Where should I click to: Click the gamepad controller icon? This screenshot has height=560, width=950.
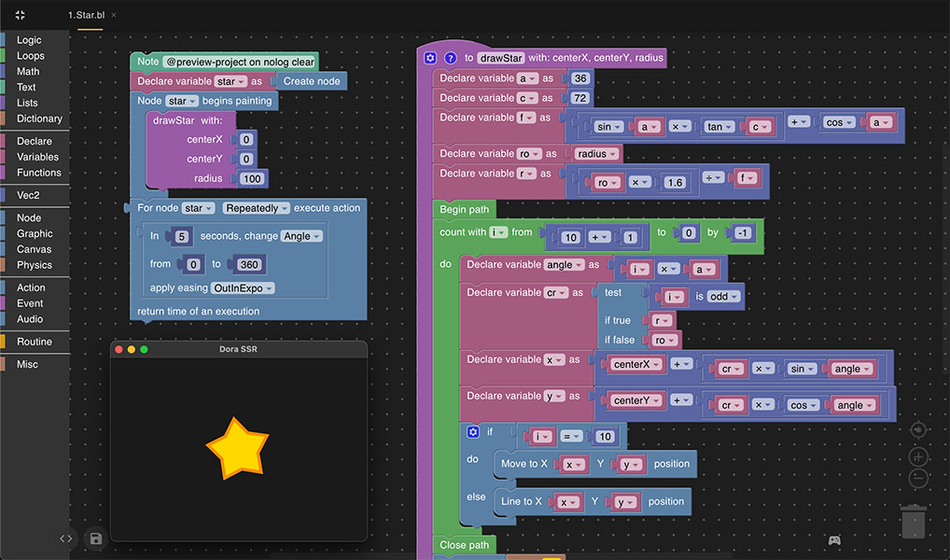coord(834,540)
